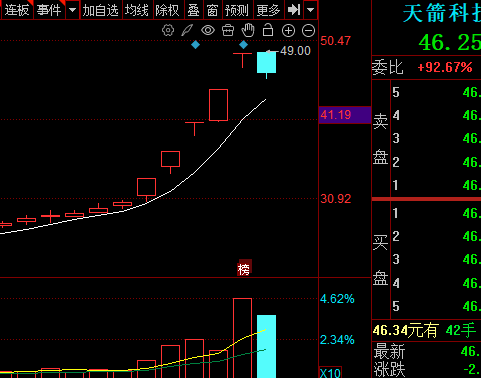The height and width of the screenshot is (378, 481).
Task: Open the 更多 menu
Action: click(268, 10)
